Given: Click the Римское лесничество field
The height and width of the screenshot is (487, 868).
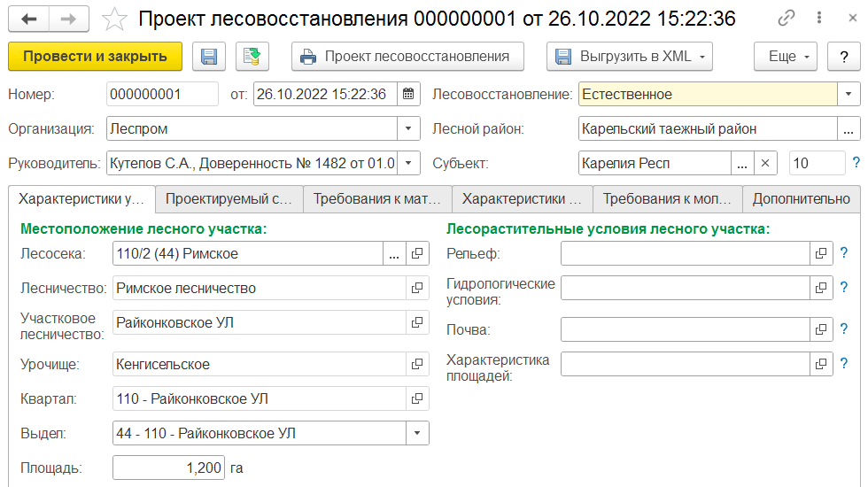Looking at the screenshot, I should pos(260,288).
